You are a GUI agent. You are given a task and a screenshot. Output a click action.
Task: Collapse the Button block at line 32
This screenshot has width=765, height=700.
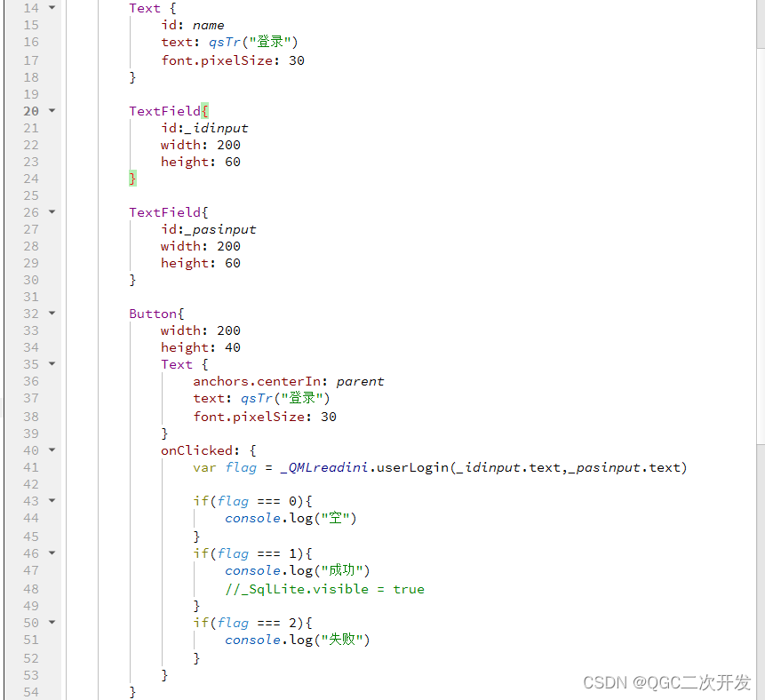[x=51, y=314]
